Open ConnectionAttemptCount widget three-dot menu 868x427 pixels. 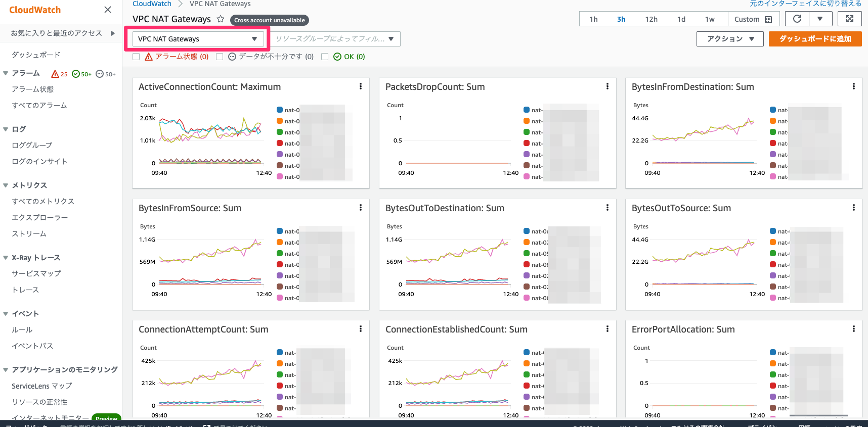tap(361, 329)
